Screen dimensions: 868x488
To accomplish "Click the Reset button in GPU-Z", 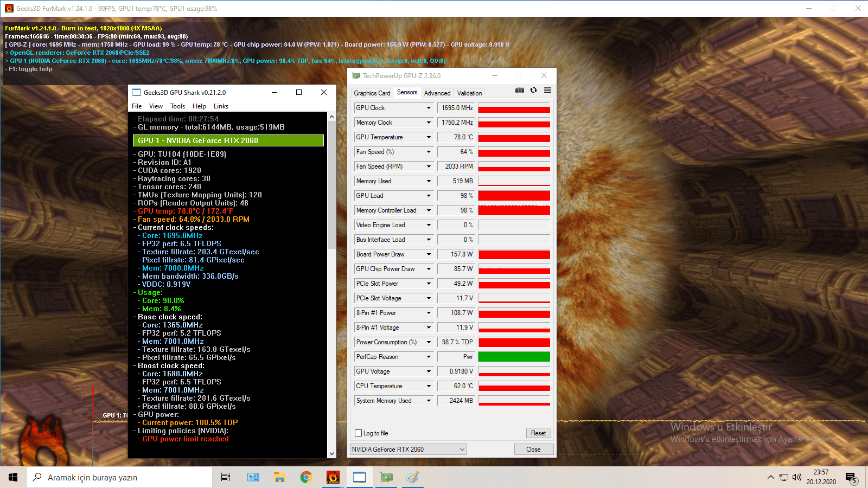I will click(x=538, y=433).
